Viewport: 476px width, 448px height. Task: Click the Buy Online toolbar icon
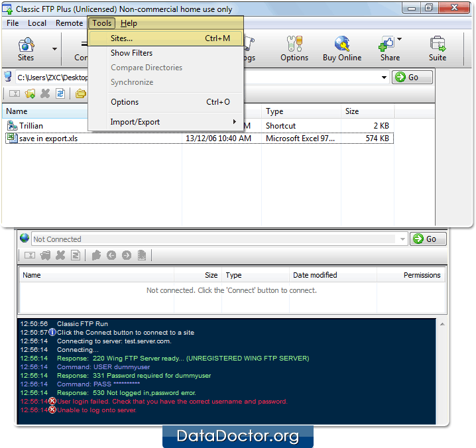pyautogui.click(x=342, y=44)
